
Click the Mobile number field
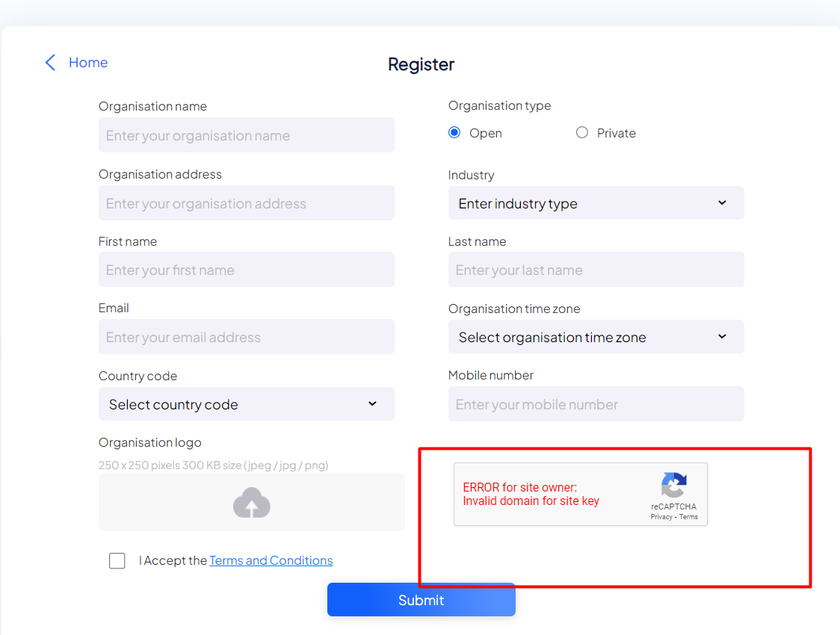(x=596, y=404)
